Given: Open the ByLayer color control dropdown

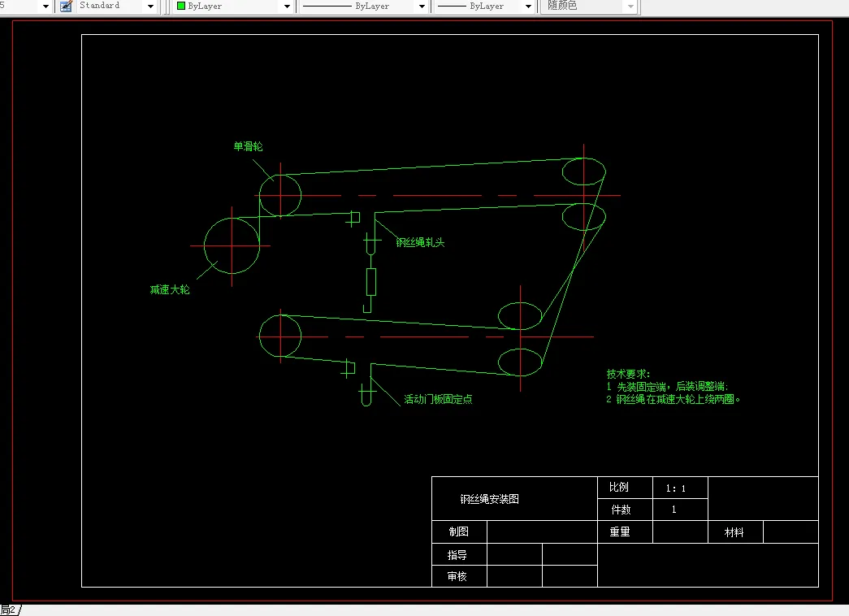Looking at the screenshot, I should [287, 7].
